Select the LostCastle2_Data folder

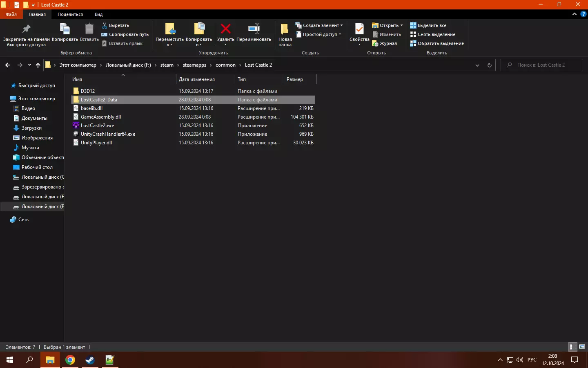click(193, 100)
